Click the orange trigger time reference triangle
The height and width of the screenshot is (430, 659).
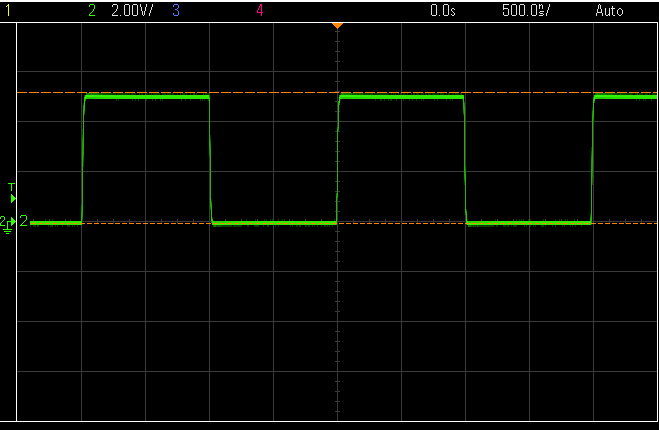[x=337, y=24]
